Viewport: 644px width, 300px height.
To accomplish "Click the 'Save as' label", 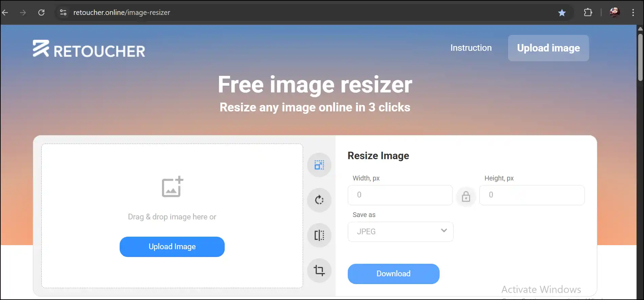I will pos(364,215).
